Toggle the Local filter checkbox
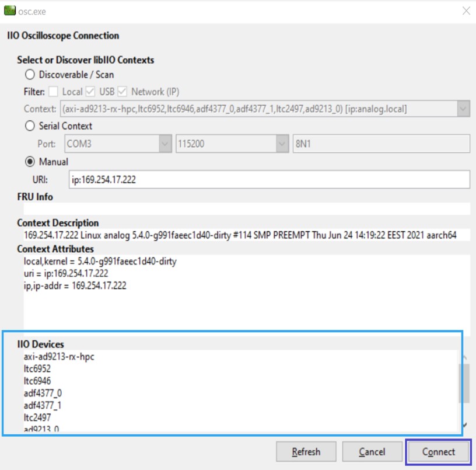The height and width of the screenshot is (470, 476). point(53,92)
